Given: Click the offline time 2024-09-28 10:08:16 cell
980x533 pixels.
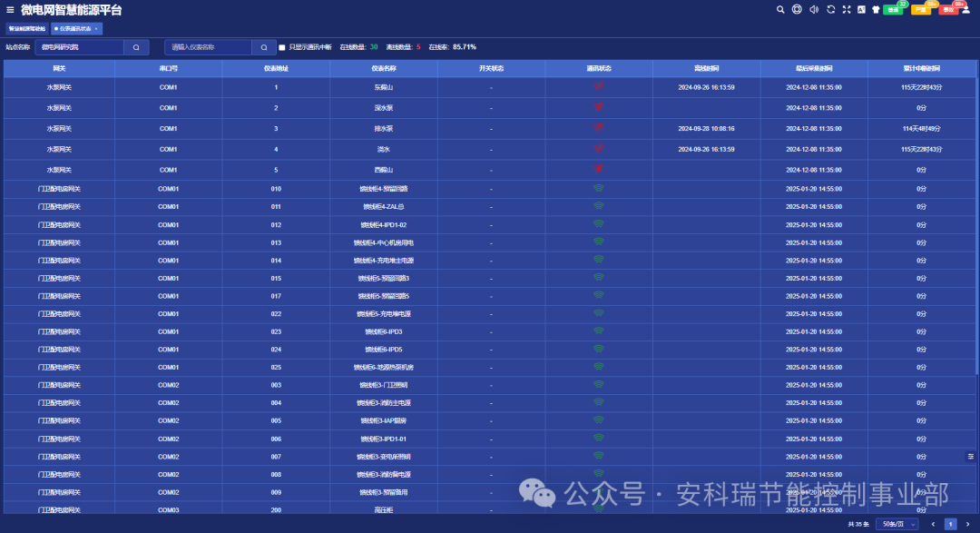Looking at the screenshot, I should [706, 129].
